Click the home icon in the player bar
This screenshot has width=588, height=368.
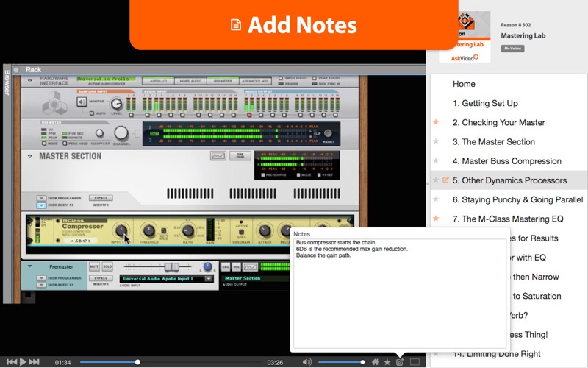(x=375, y=362)
